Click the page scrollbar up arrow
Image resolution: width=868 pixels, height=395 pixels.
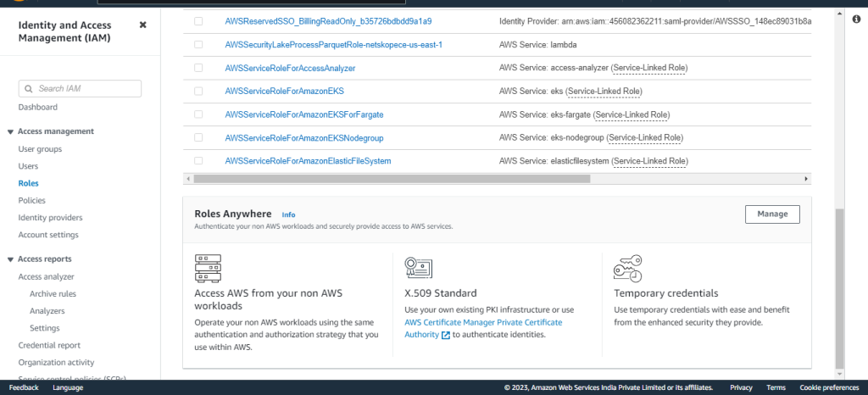[x=840, y=13]
